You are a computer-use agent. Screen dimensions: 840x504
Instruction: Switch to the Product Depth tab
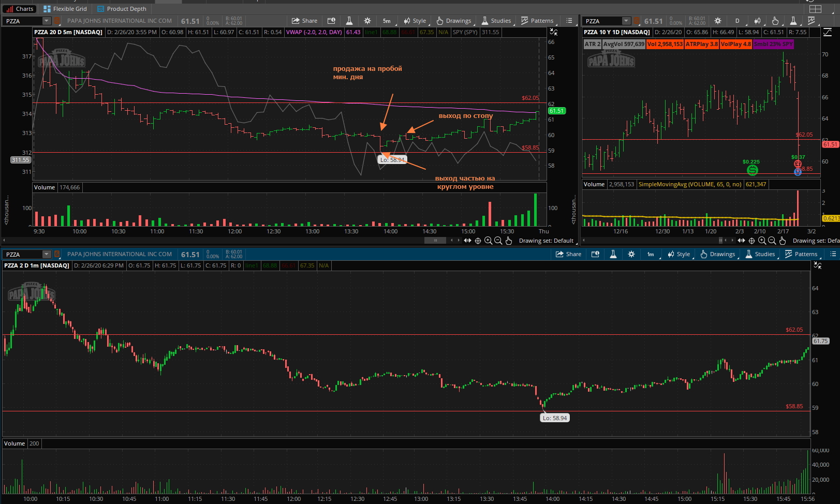pyautogui.click(x=122, y=9)
